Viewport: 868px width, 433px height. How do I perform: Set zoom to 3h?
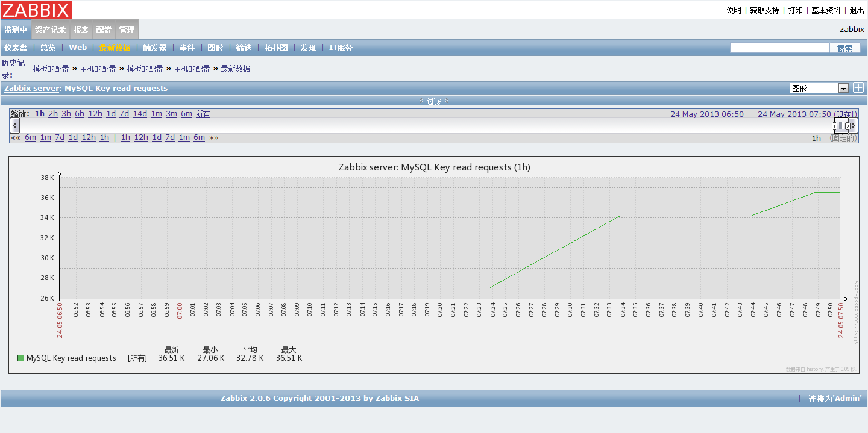tap(66, 114)
